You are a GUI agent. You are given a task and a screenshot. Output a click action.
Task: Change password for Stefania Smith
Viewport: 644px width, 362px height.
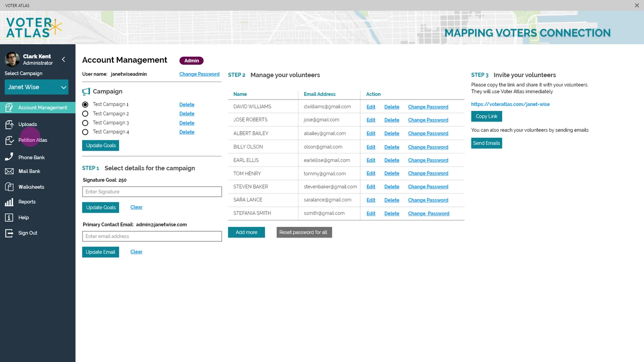[x=429, y=214]
